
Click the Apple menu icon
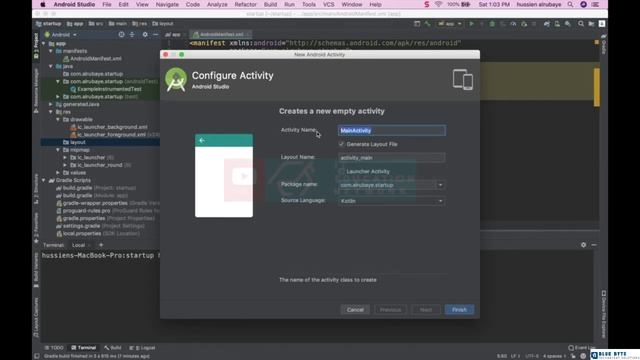tap(43, 4)
